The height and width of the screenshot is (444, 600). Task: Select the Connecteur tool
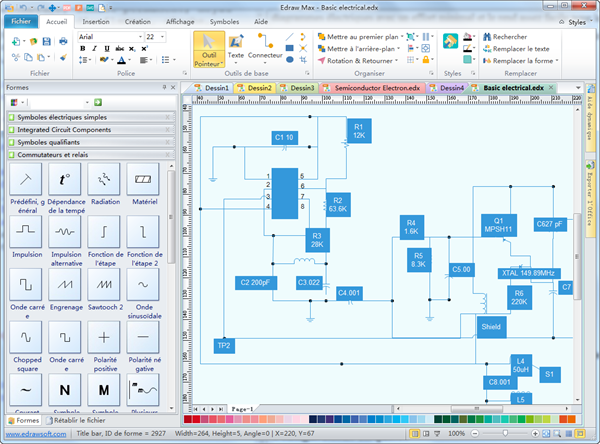[x=265, y=50]
